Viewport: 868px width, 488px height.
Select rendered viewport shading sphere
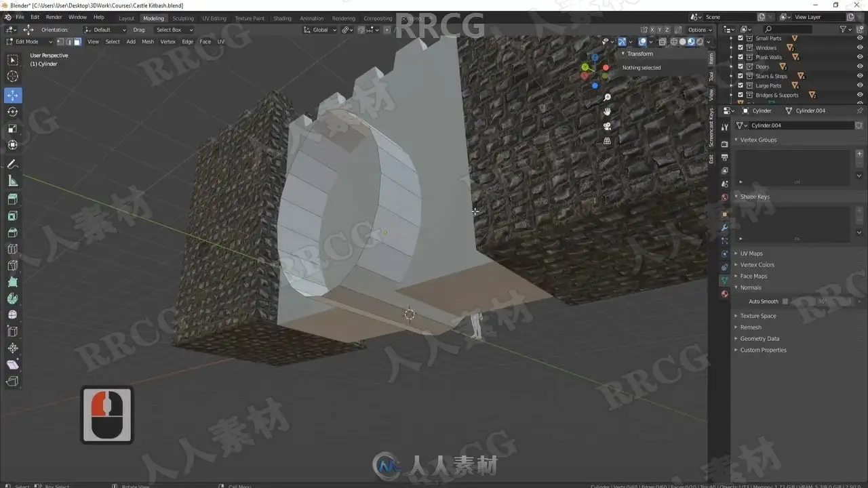click(x=699, y=41)
